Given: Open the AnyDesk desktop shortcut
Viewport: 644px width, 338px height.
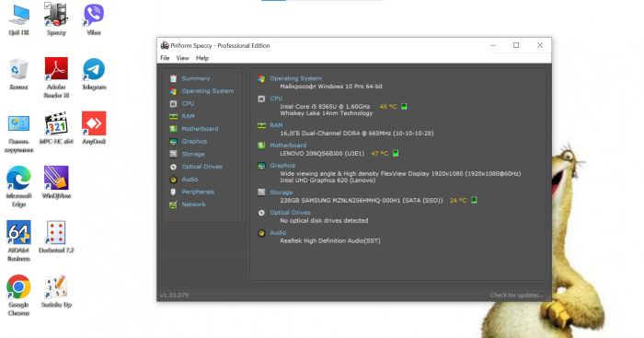Looking at the screenshot, I should click(x=94, y=128).
